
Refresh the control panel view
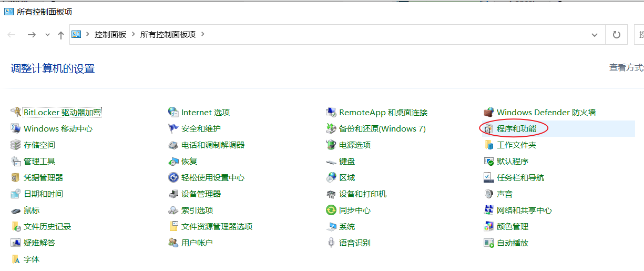pyautogui.click(x=616, y=35)
